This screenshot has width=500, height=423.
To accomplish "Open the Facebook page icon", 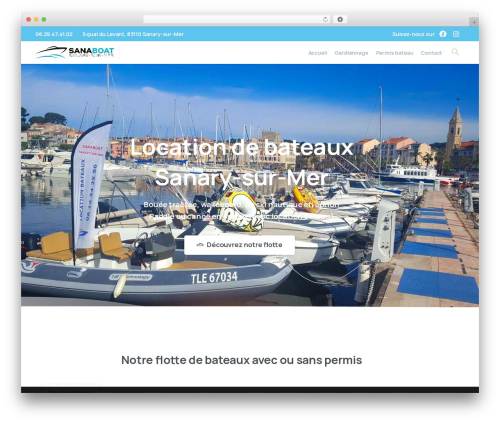I will 443,34.
